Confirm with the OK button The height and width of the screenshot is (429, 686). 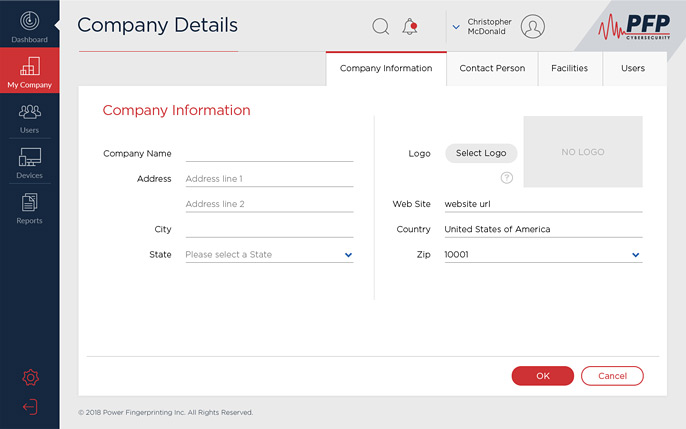[542, 376]
